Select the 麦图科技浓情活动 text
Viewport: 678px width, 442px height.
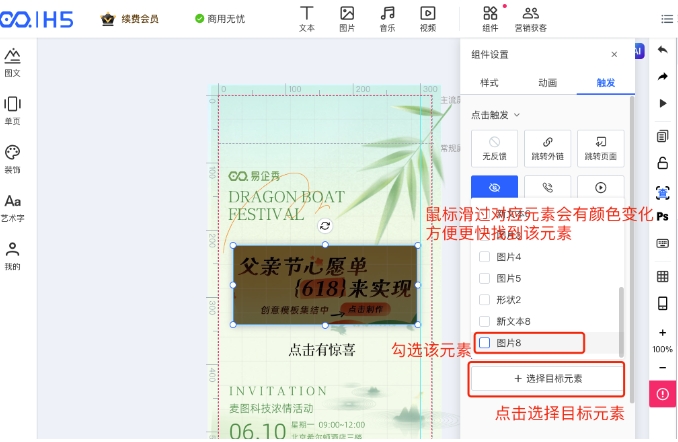271,408
